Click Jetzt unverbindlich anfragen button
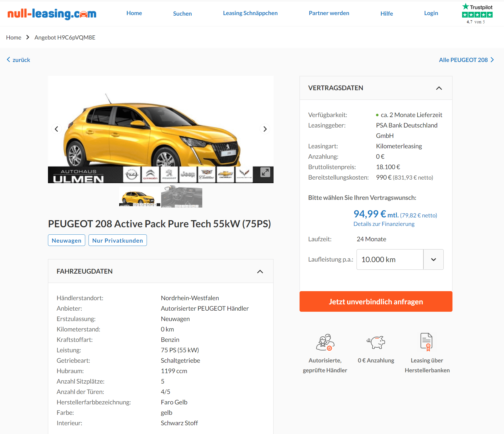 coord(376,302)
